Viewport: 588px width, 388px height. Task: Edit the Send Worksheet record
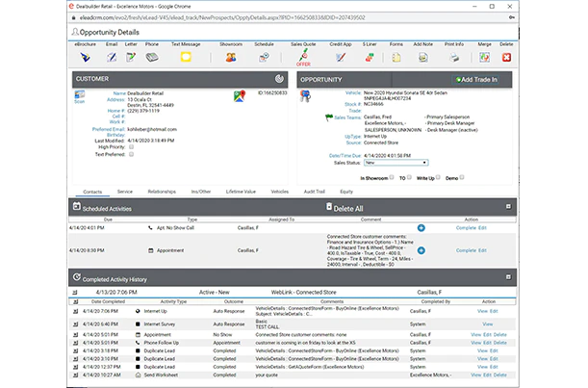click(487, 375)
